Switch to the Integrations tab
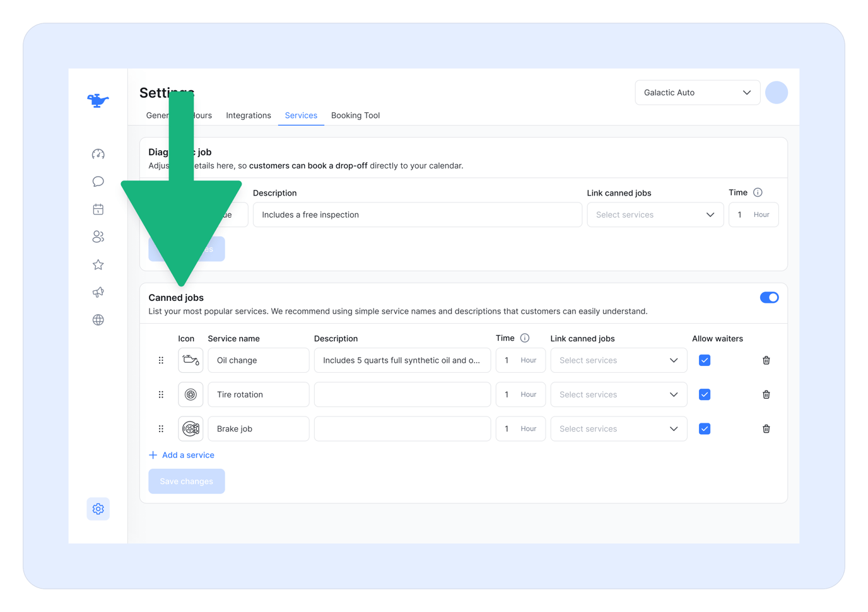 tap(248, 115)
